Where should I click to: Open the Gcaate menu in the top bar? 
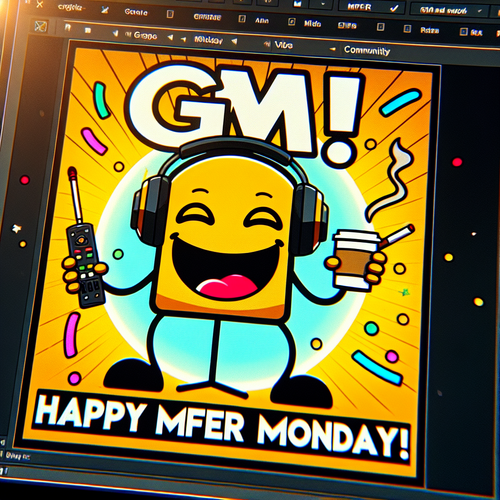136,12
